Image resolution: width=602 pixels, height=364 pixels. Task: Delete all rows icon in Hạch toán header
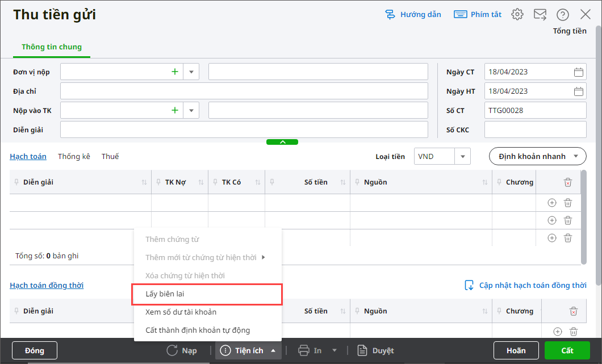(x=567, y=182)
